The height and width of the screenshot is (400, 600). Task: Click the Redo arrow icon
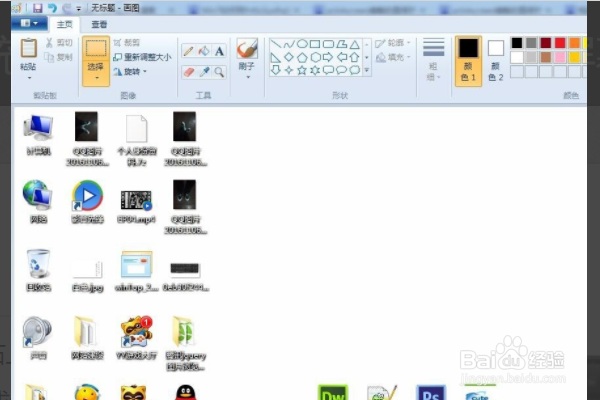tap(66, 8)
